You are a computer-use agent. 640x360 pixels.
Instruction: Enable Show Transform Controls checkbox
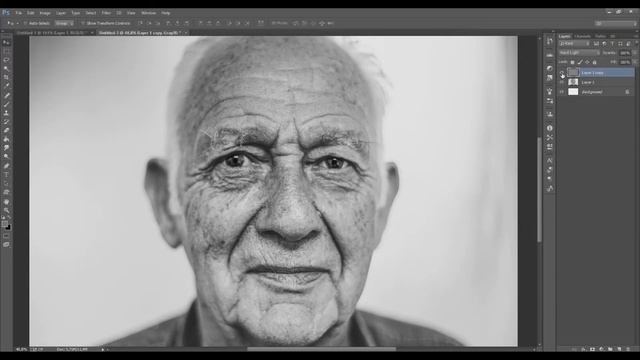[82, 24]
